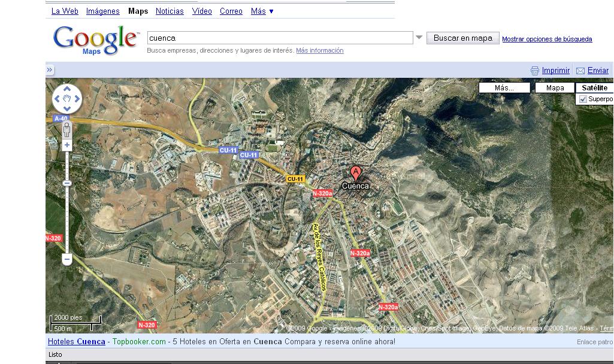Open the Imágenes tab in top navigation
The width and height of the screenshot is (614, 364).
pyautogui.click(x=102, y=11)
